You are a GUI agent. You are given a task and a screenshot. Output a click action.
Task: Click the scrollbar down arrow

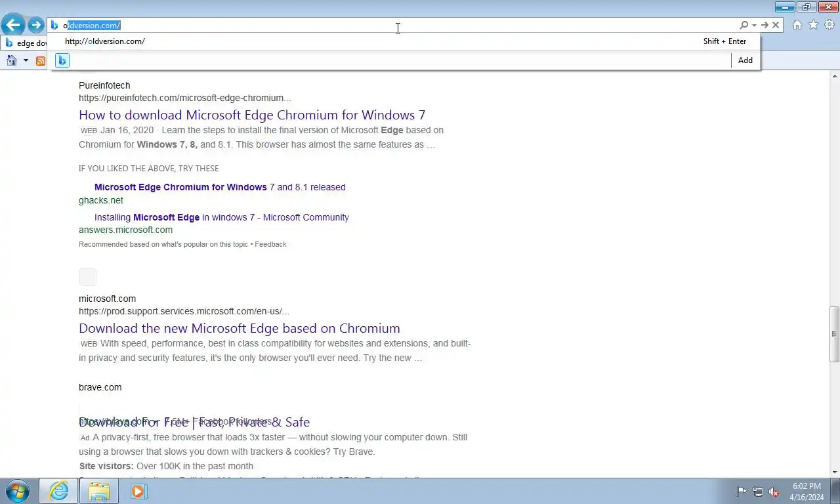click(834, 472)
